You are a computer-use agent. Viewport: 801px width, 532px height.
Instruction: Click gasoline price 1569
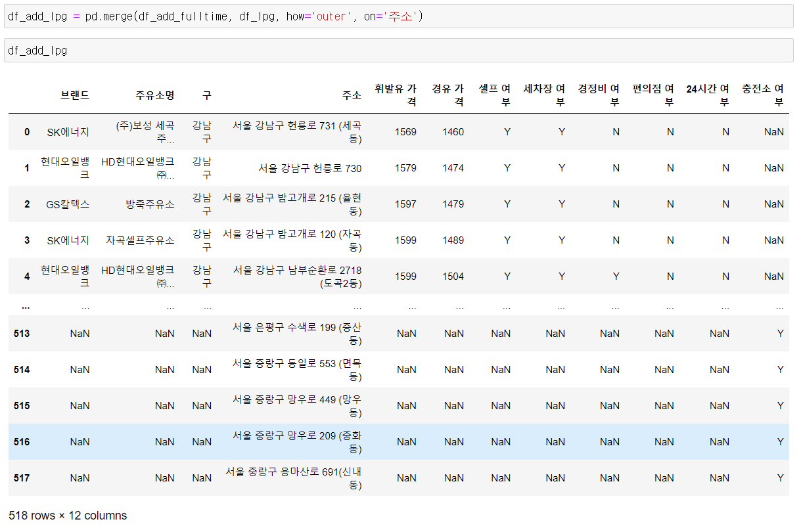pos(405,132)
